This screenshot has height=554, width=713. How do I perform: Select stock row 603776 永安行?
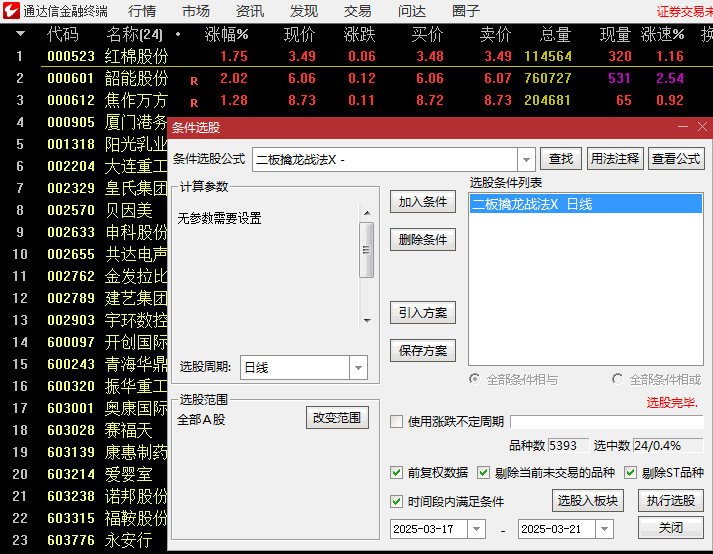tap(84, 540)
